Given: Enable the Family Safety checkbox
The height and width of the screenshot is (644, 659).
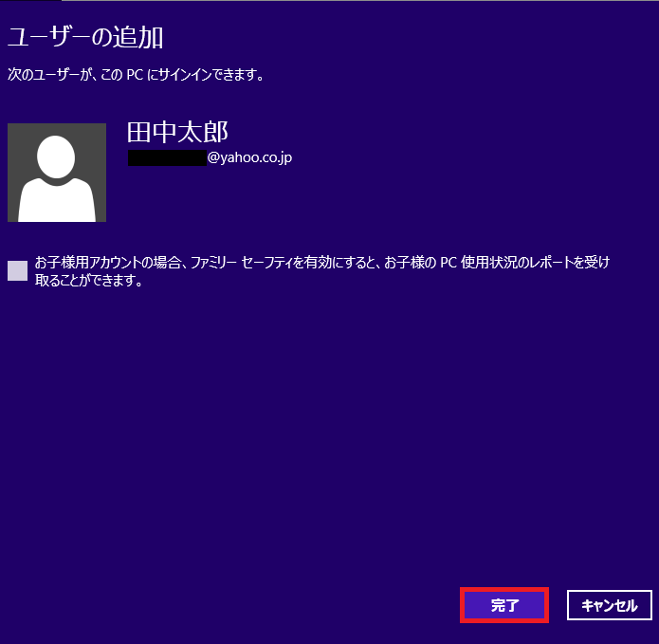Looking at the screenshot, I should click(18, 270).
